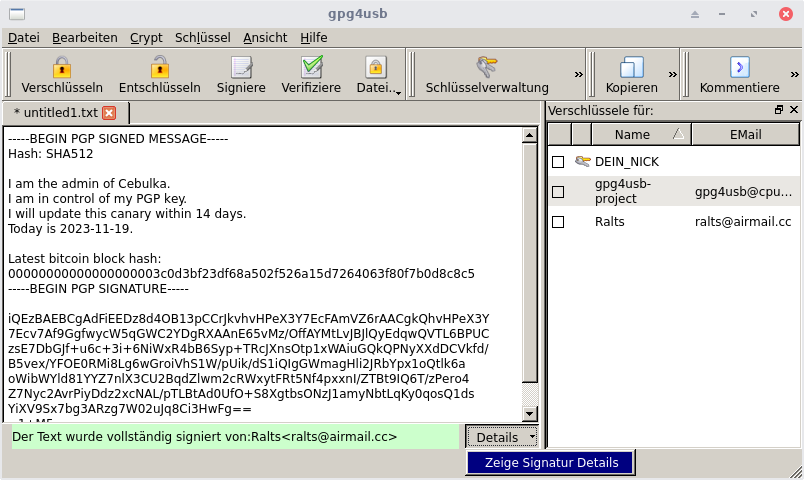Close the untitled1.txt tab
Viewport: 804px width, 480px height.
109,113
